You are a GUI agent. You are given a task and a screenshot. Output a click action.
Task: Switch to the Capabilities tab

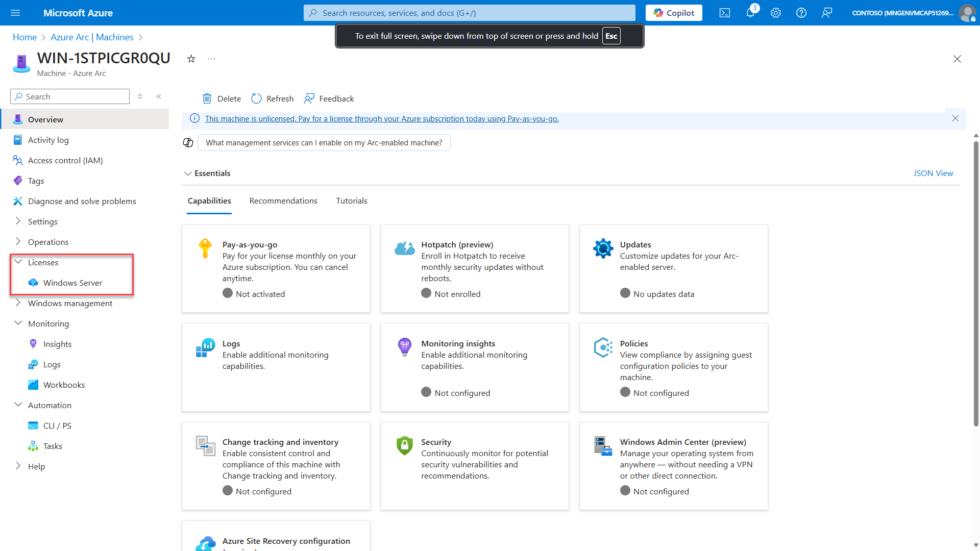coord(209,201)
